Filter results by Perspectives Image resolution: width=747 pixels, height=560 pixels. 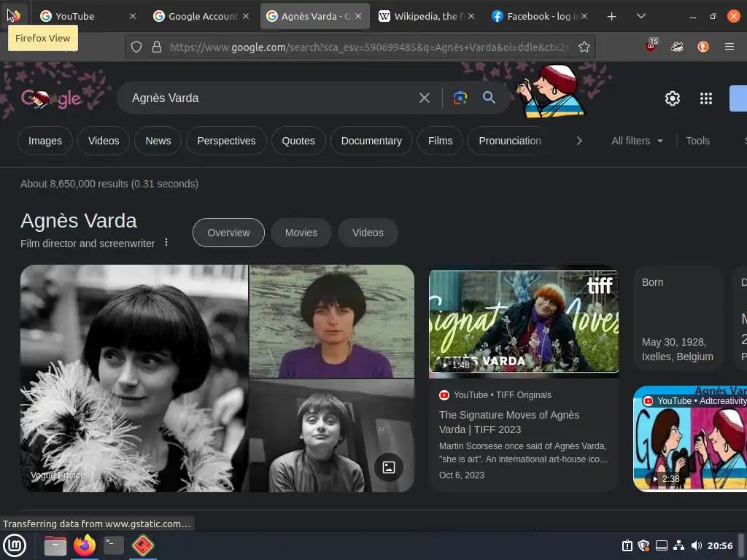[x=226, y=141]
